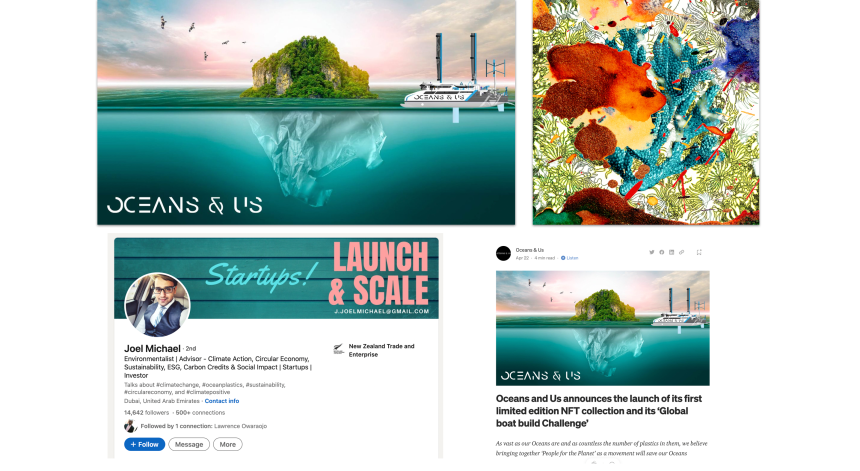Viewport: 860px width, 471px height.
Task: Click the Launch & Scale profile banner
Action: tap(276, 278)
